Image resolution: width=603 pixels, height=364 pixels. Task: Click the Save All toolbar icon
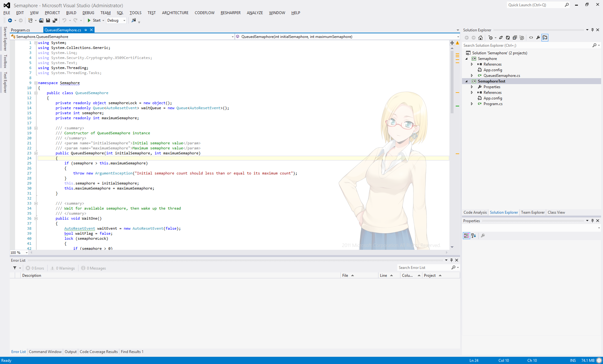(x=55, y=20)
